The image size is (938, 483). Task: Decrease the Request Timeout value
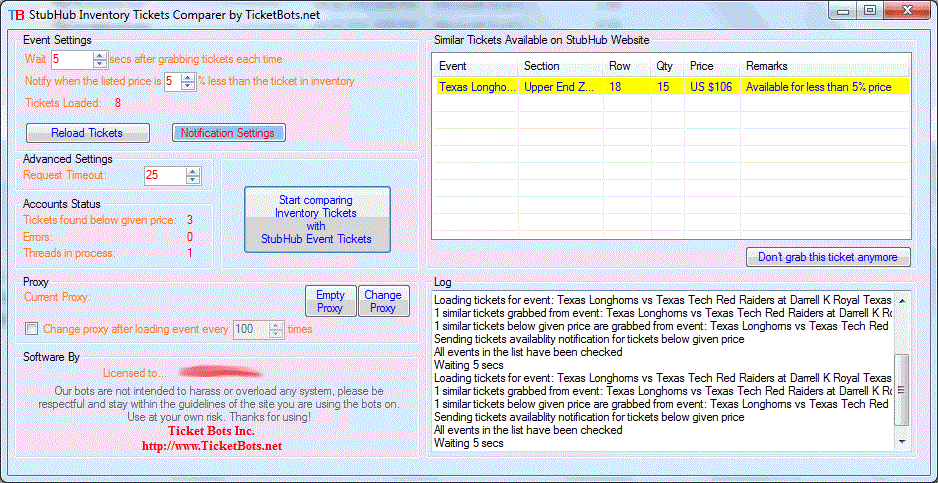tap(193, 180)
